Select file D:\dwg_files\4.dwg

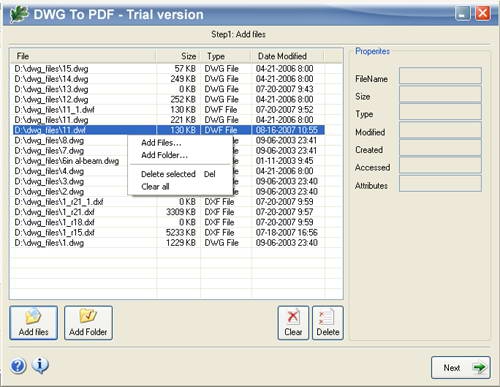point(49,171)
